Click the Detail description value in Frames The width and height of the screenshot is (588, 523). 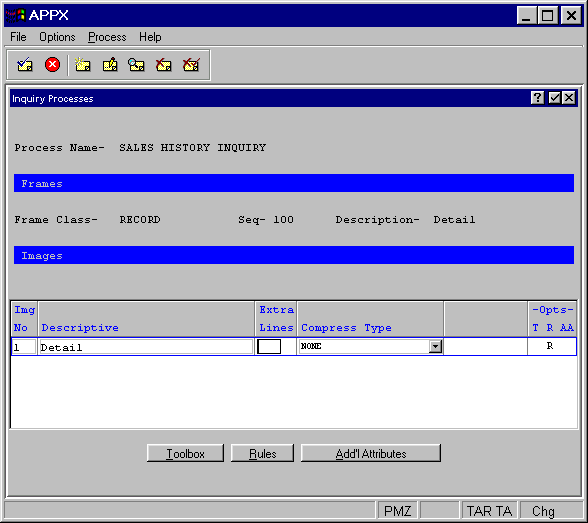click(x=454, y=219)
